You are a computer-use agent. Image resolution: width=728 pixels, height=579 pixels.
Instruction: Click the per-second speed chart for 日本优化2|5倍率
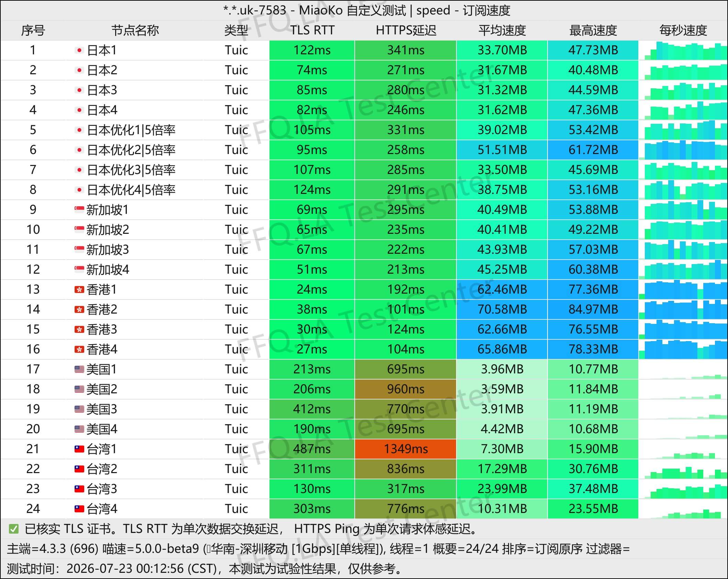(x=683, y=150)
